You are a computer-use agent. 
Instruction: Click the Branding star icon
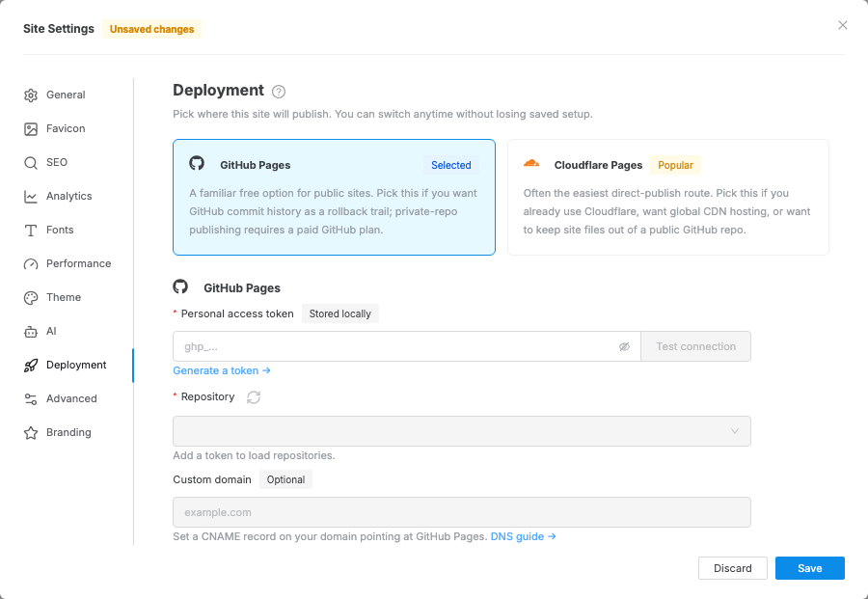click(31, 433)
